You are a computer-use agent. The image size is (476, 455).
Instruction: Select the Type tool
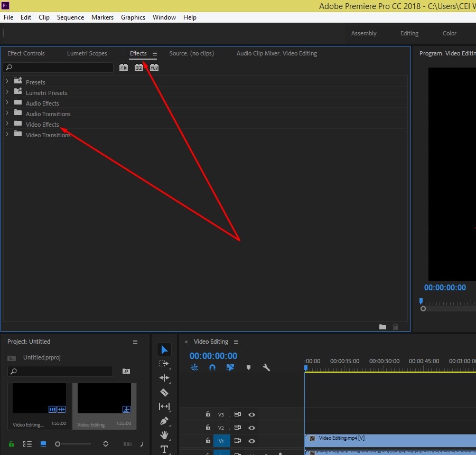pyautogui.click(x=164, y=449)
